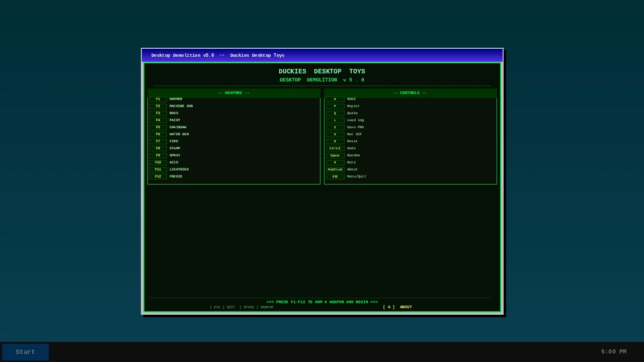Click the MidClick key box
Viewport: 644px width, 362px height.
pyautogui.click(x=335, y=169)
